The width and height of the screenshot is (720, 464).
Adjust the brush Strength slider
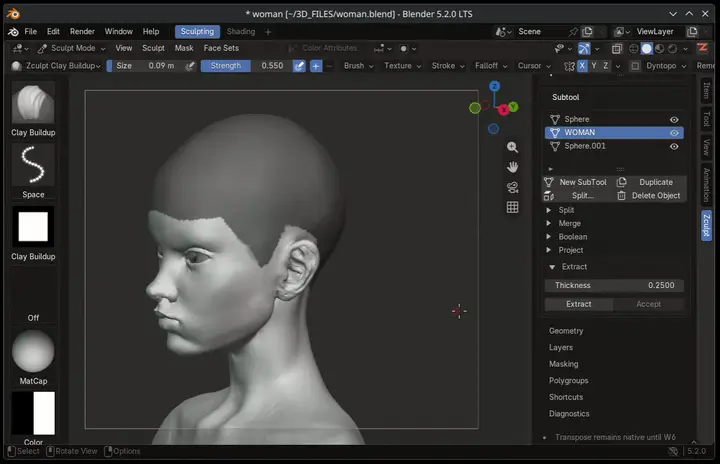(x=246, y=66)
